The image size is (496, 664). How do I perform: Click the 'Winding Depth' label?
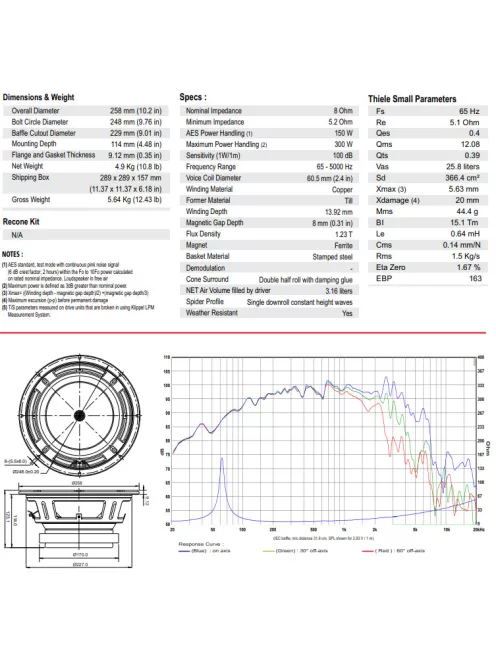[206, 211]
